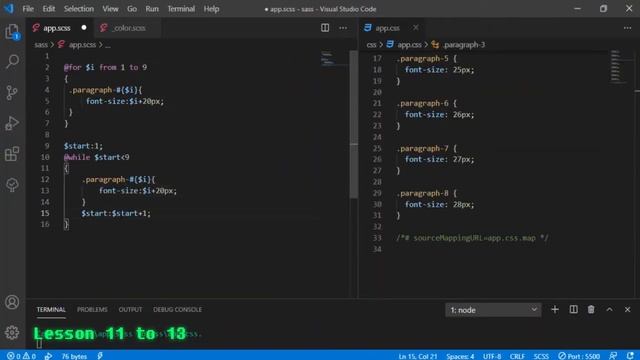The image size is (640, 360).
Task: Open the Accounts menu icon
Action: (12, 302)
